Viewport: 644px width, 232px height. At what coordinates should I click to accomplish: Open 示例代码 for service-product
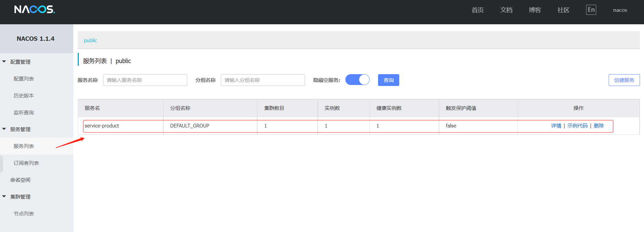pos(577,126)
